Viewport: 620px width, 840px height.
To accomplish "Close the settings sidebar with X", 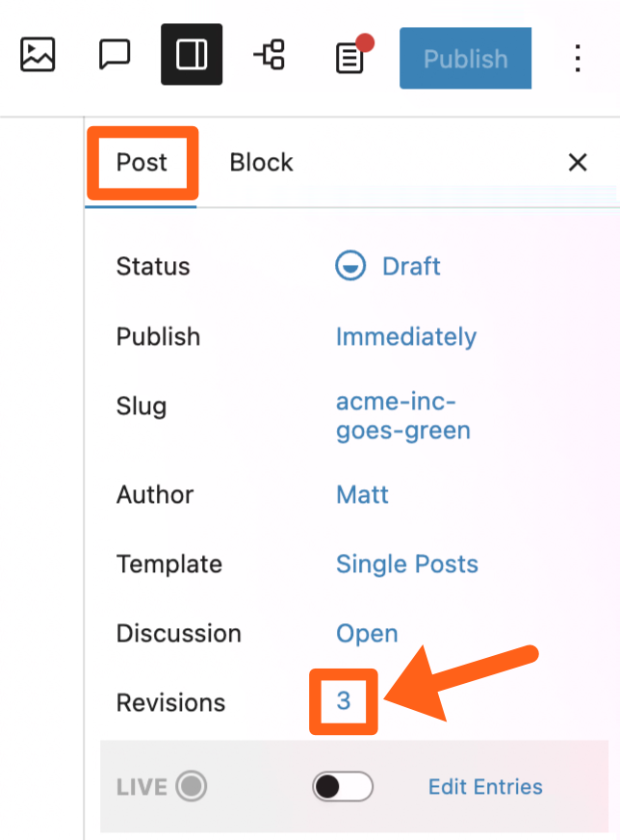I will (x=578, y=163).
